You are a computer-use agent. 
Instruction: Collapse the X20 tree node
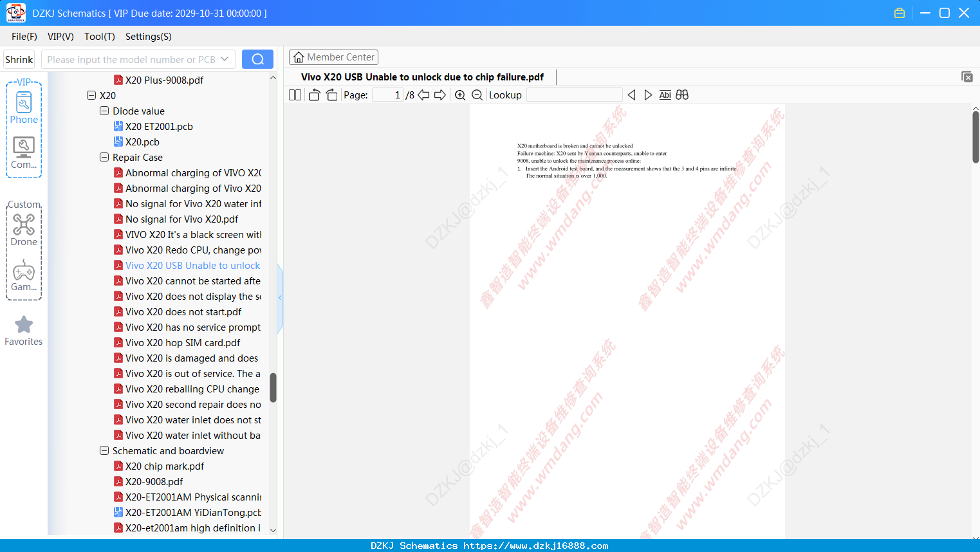91,95
